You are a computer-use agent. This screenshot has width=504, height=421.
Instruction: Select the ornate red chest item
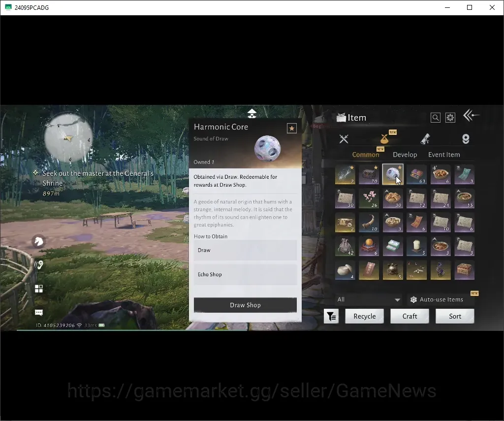(x=465, y=270)
